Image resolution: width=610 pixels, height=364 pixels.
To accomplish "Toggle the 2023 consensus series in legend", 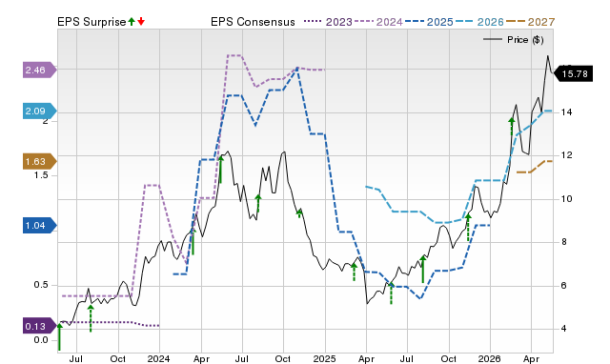I will point(328,22).
